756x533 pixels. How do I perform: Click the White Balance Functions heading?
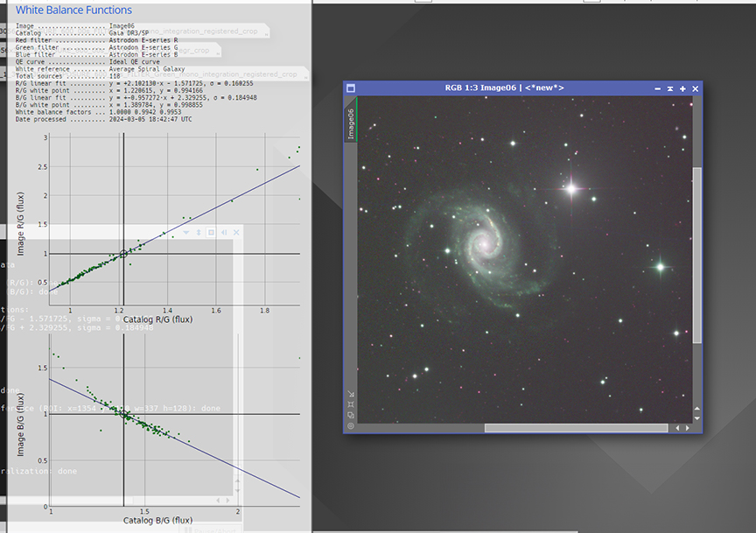click(73, 10)
